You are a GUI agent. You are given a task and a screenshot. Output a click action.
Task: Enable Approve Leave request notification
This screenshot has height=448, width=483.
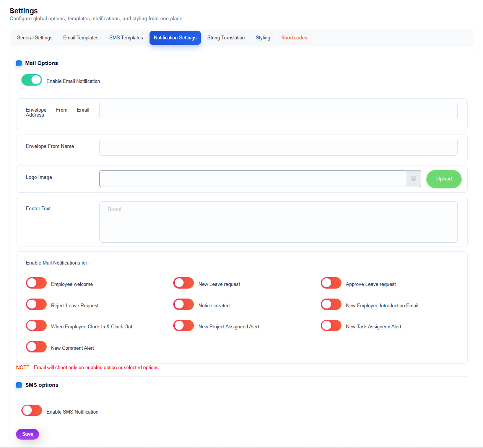pos(331,283)
